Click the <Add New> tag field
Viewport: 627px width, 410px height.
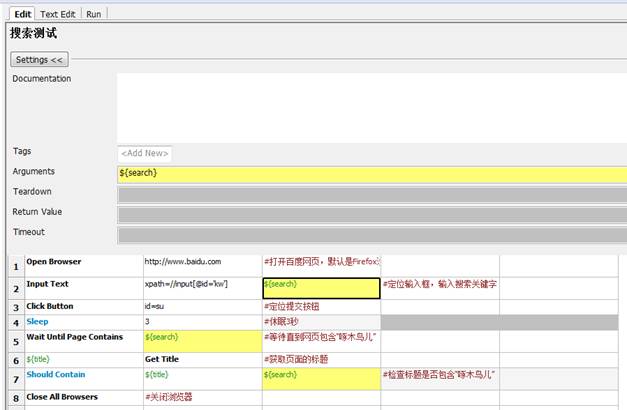[x=145, y=153]
